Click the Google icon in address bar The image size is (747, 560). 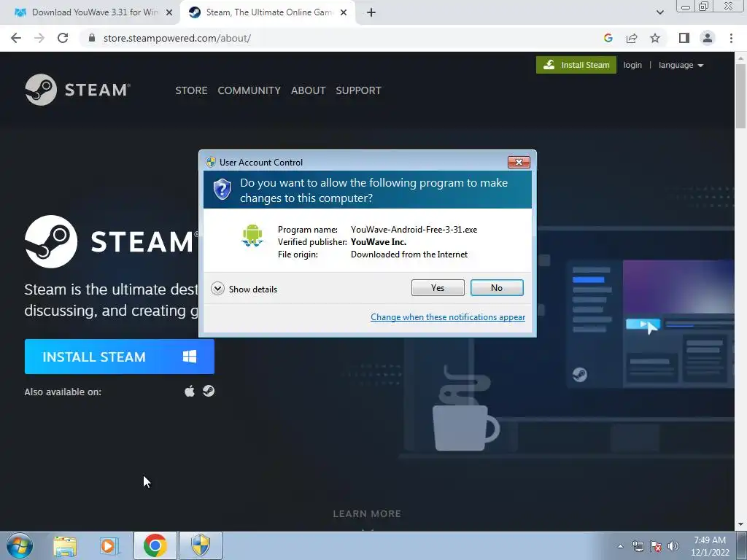point(608,38)
